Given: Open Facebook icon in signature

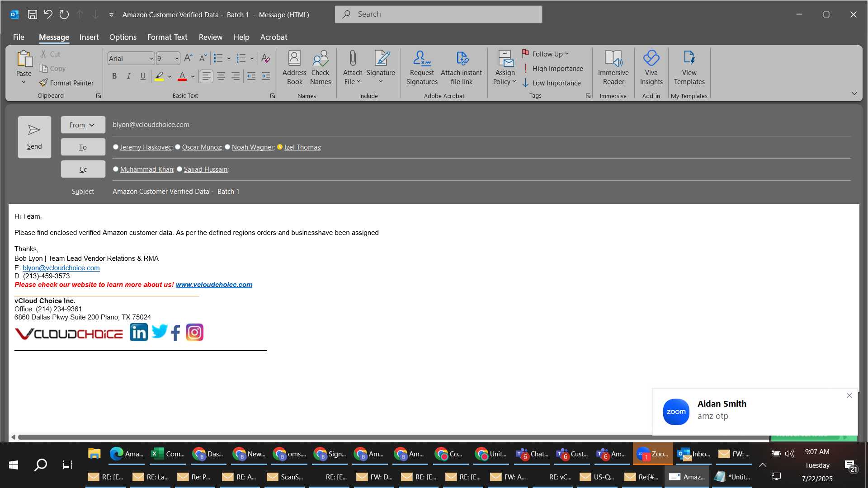Looking at the screenshot, I should 176,333.
